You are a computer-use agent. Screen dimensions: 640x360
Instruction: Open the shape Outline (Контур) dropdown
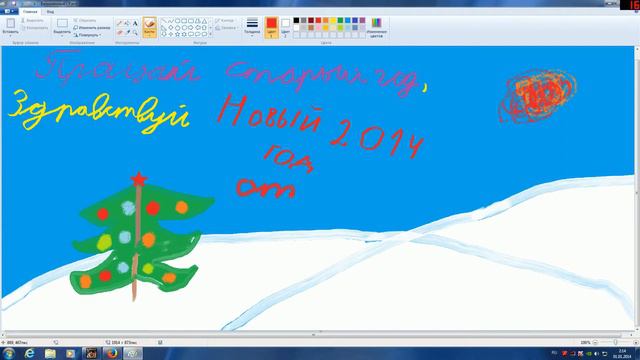[225, 20]
